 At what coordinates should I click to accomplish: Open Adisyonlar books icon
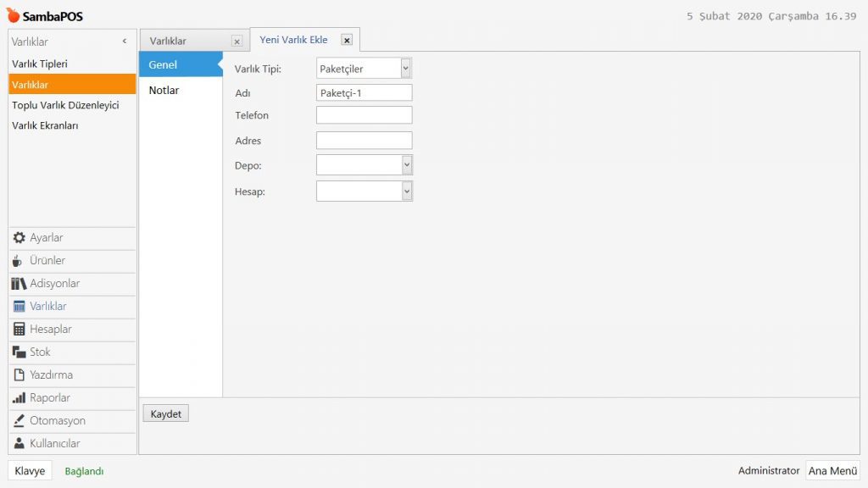[19, 284]
